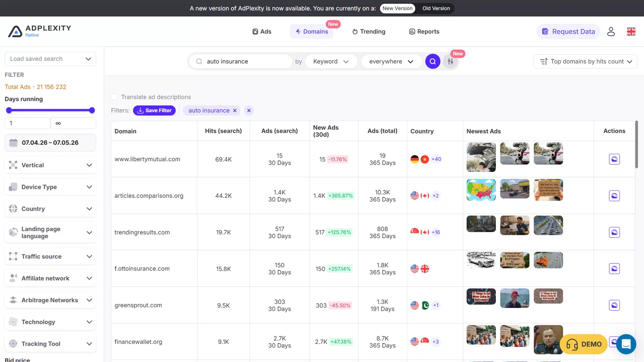
Task: Remove the auto insurance filter chip
Action: [x=235, y=110]
